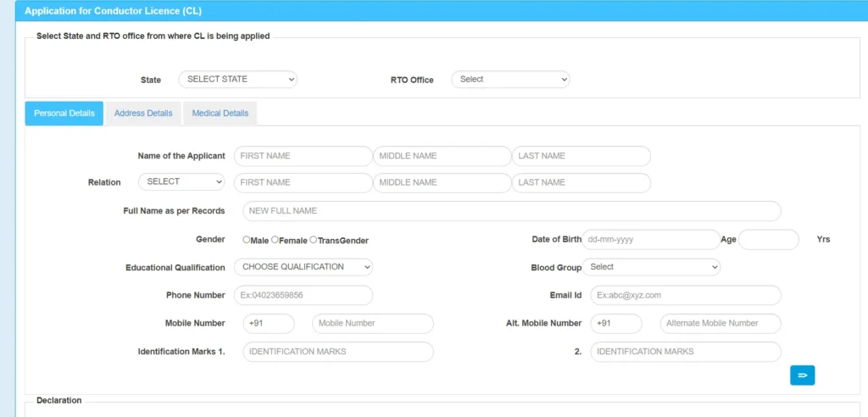Open the SELECT STATE dropdown
Viewport: 868px width, 417px height.
point(237,79)
